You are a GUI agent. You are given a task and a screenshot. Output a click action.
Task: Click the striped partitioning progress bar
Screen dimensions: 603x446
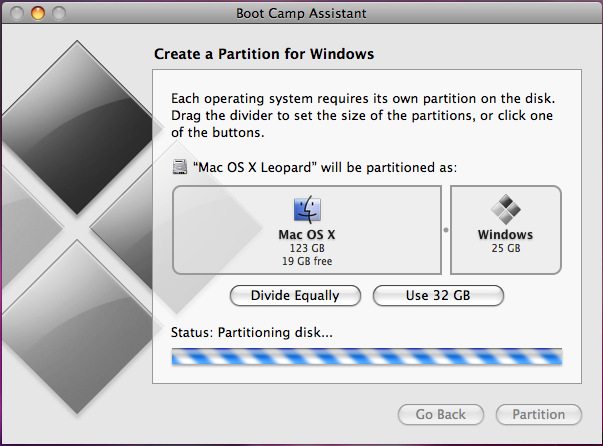[x=367, y=357]
